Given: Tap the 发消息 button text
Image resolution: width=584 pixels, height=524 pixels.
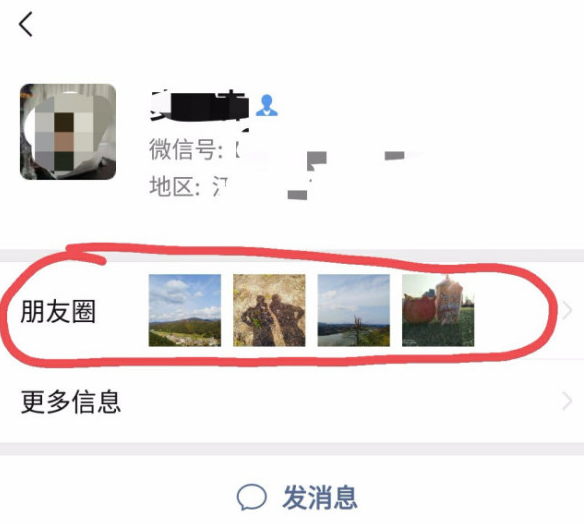Looking at the screenshot, I should click(x=320, y=498).
